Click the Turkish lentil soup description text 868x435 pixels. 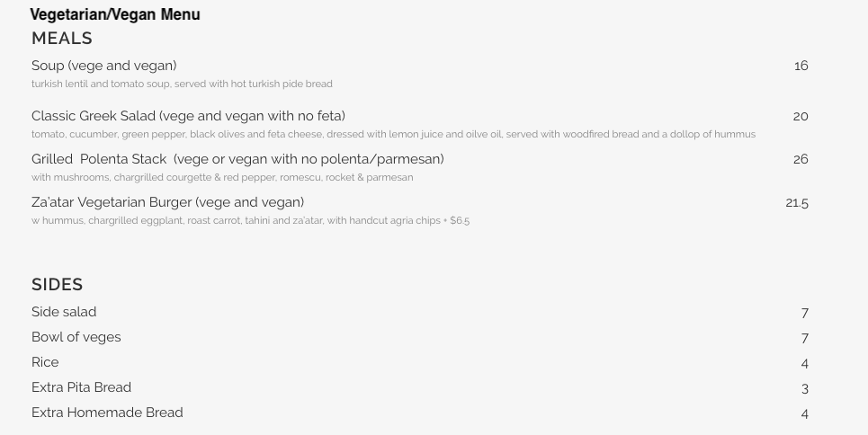coord(182,84)
